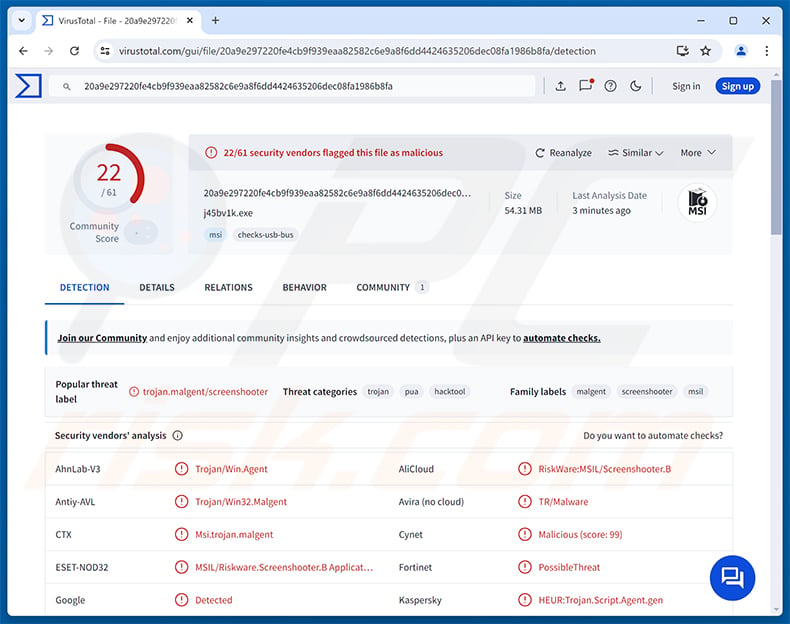
Task: Open a new browser tab
Action: (x=215, y=21)
